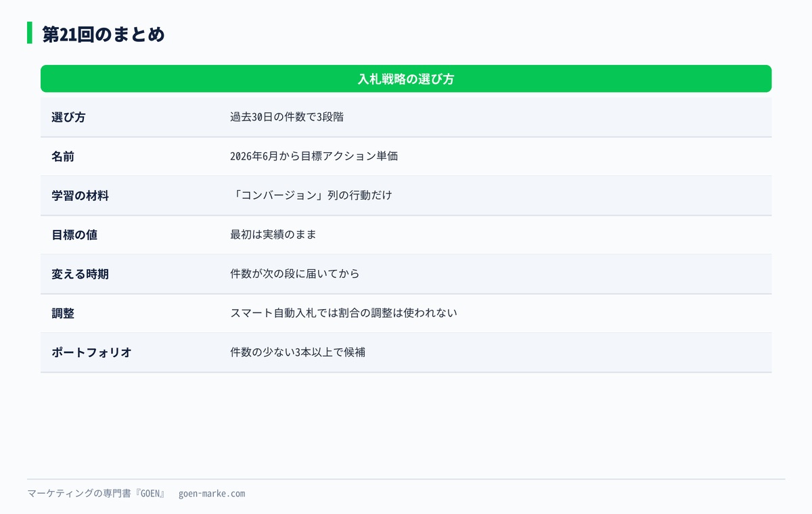Click the text スマート自動入札では割合の調整は使われない
This screenshot has width=812, height=514.
[x=344, y=313]
